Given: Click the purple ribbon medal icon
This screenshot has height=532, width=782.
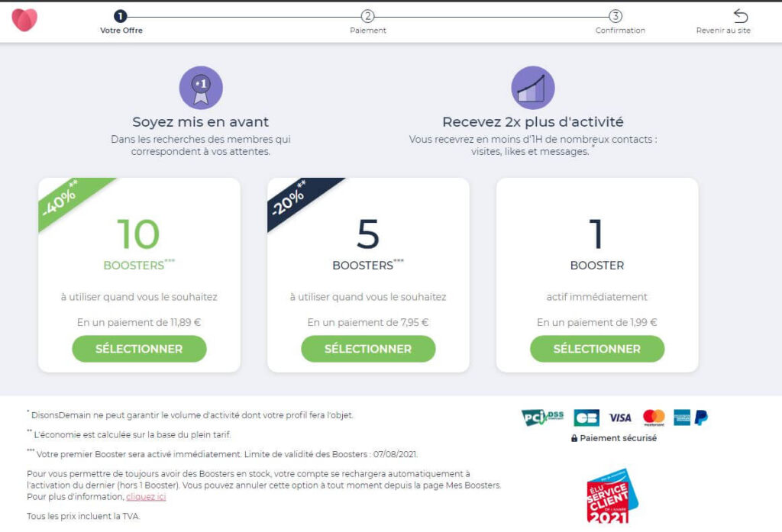Looking at the screenshot, I should tap(201, 88).
